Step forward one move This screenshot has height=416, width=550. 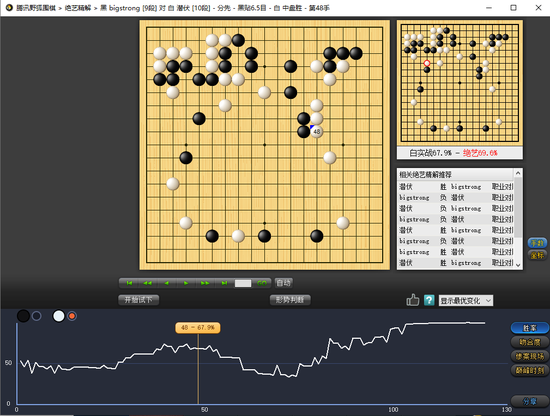pyautogui.click(x=186, y=283)
